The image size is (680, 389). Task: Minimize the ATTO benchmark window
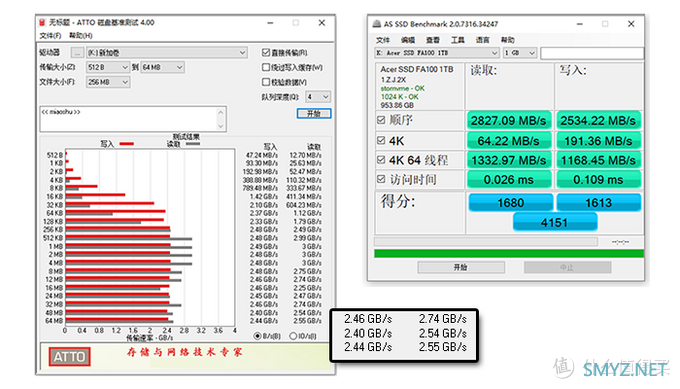coord(270,23)
